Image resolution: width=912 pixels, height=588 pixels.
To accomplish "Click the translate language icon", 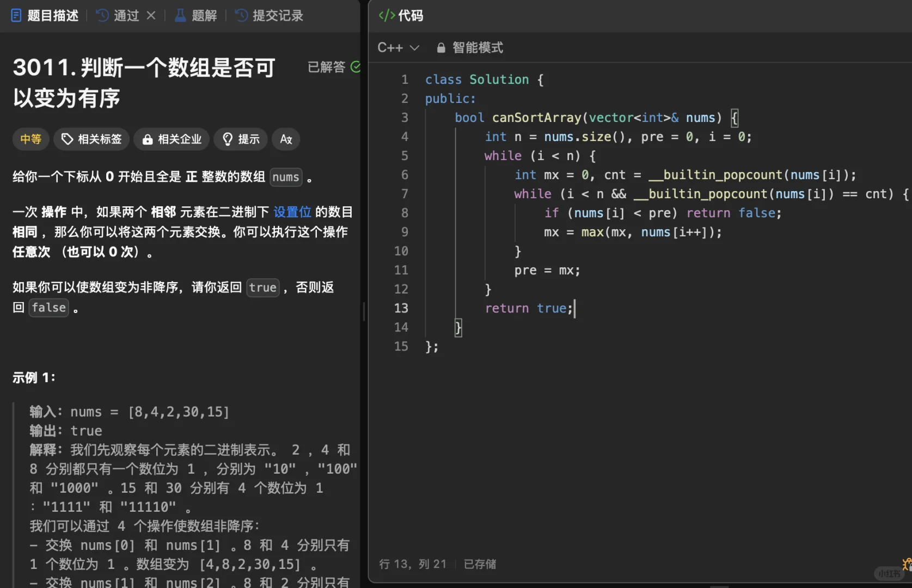I will coord(286,139).
